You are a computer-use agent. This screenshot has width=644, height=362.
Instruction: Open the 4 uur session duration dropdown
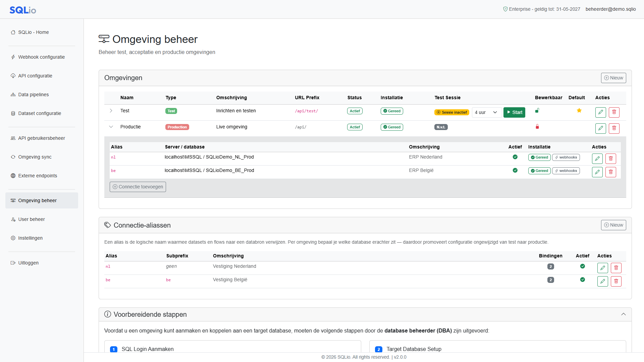click(x=487, y=112)
